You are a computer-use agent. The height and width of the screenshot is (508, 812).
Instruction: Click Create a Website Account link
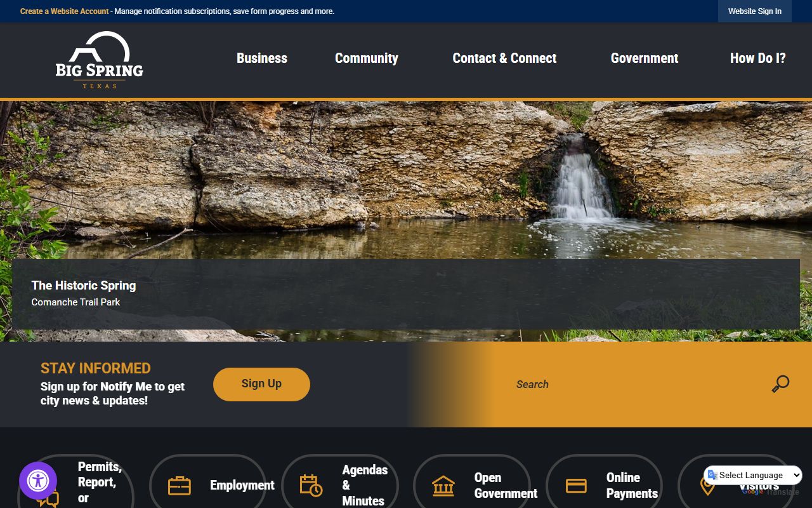65,11
